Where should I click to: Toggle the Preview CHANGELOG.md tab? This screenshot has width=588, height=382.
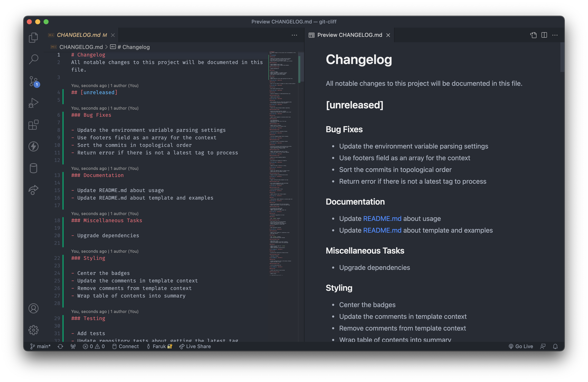(349, 35)
